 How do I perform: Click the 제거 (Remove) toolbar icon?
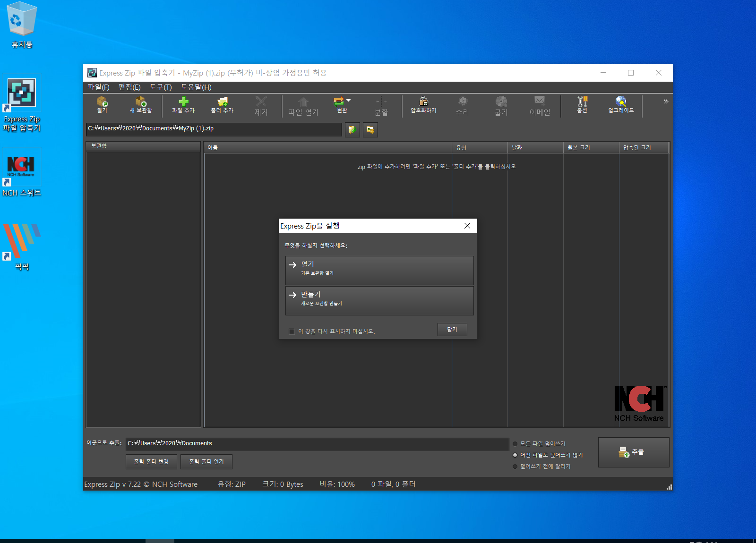261,106
